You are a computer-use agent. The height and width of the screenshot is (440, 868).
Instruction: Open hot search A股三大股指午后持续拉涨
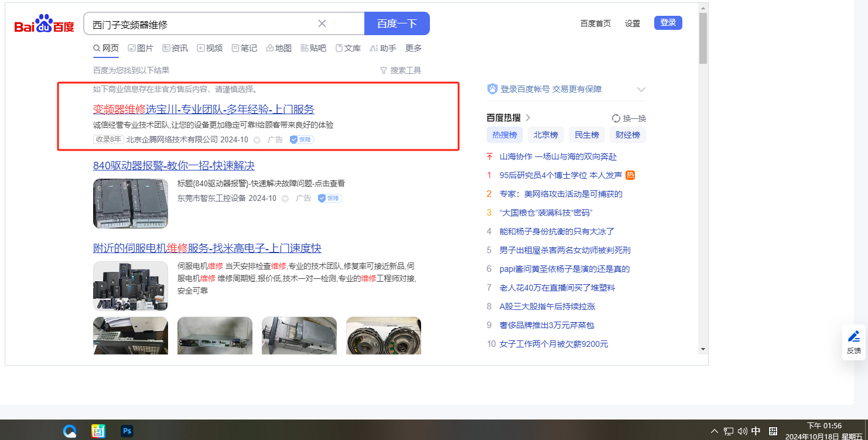[x=547, y=306]
